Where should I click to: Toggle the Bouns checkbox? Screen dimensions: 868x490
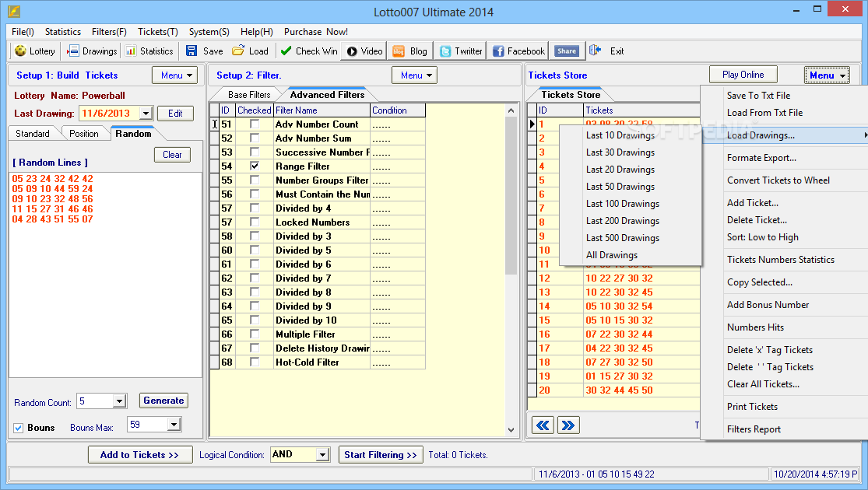pos(18,428)
